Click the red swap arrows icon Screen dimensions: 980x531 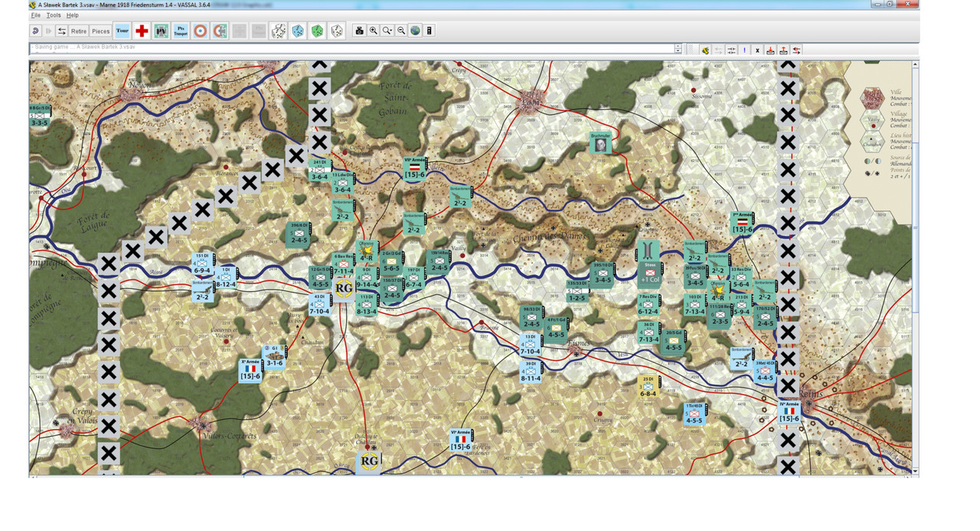(797, 50)
